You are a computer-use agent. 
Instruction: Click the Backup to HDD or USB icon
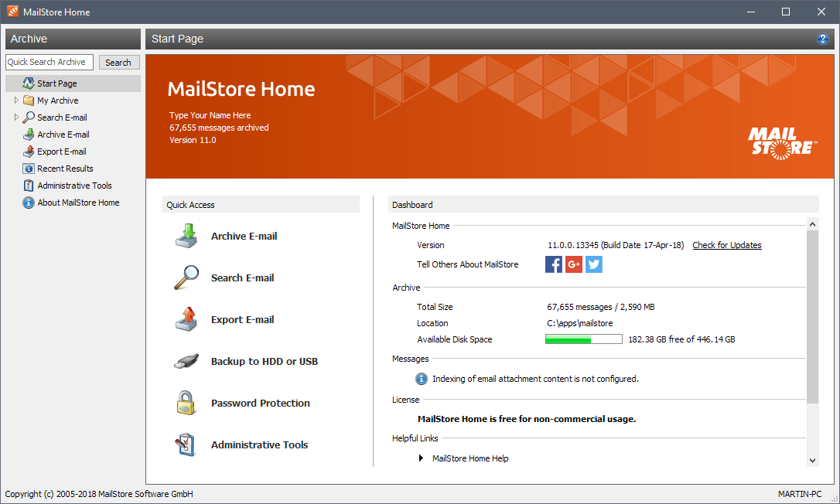(186, 362)
